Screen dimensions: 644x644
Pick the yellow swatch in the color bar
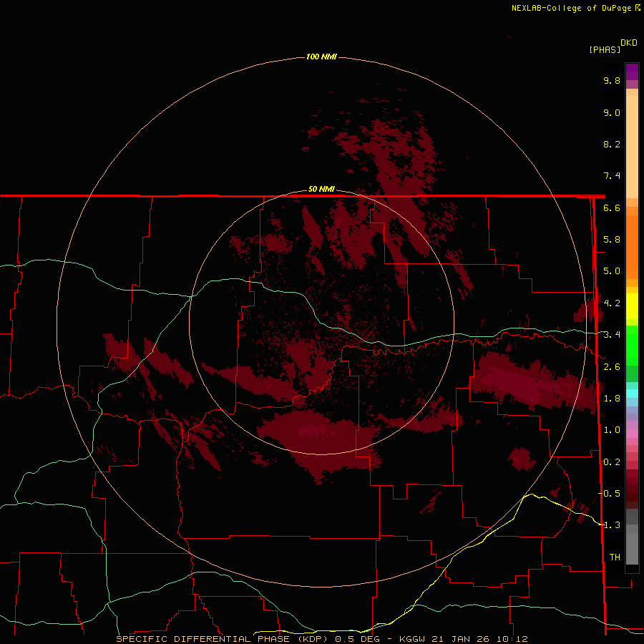[632, 306]
